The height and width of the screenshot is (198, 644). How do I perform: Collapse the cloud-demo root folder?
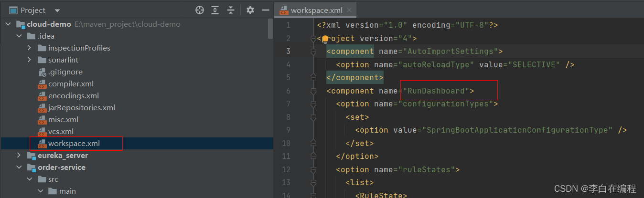point(8,24)
